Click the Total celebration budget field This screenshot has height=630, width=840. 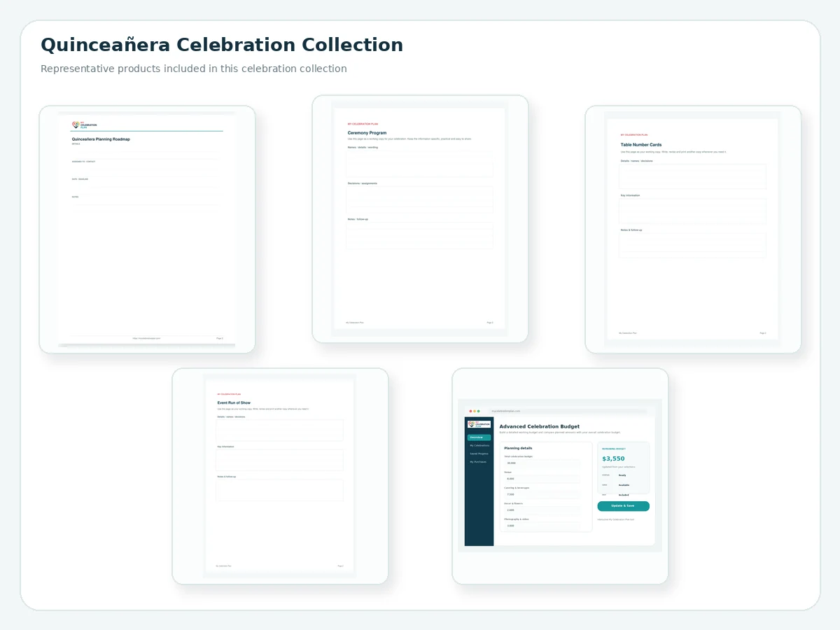542,463
